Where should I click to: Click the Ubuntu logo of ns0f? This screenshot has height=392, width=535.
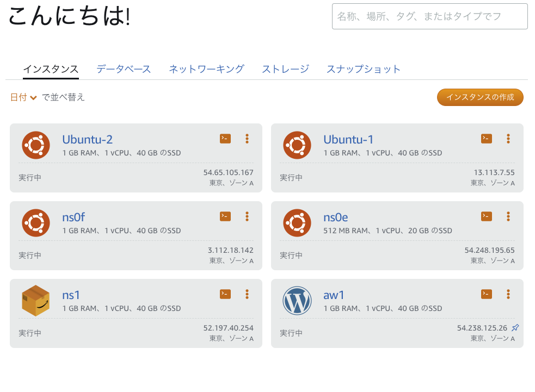[36, 223]
